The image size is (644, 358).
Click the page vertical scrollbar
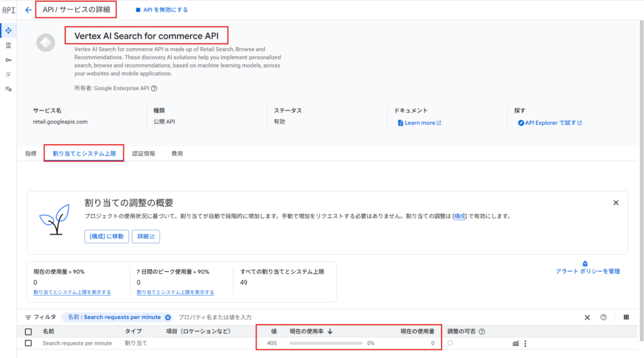coord(641,181)
